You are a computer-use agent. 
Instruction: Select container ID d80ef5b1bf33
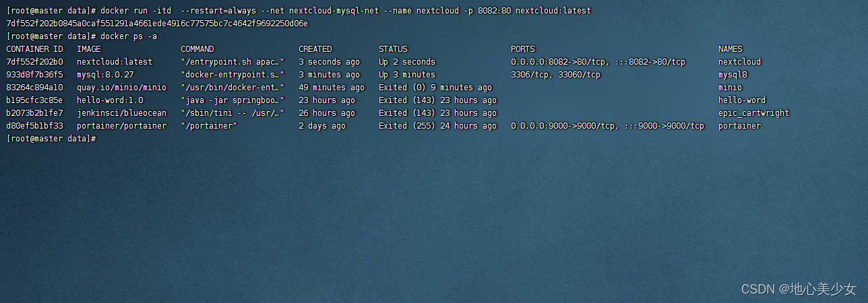click(34, 126)
